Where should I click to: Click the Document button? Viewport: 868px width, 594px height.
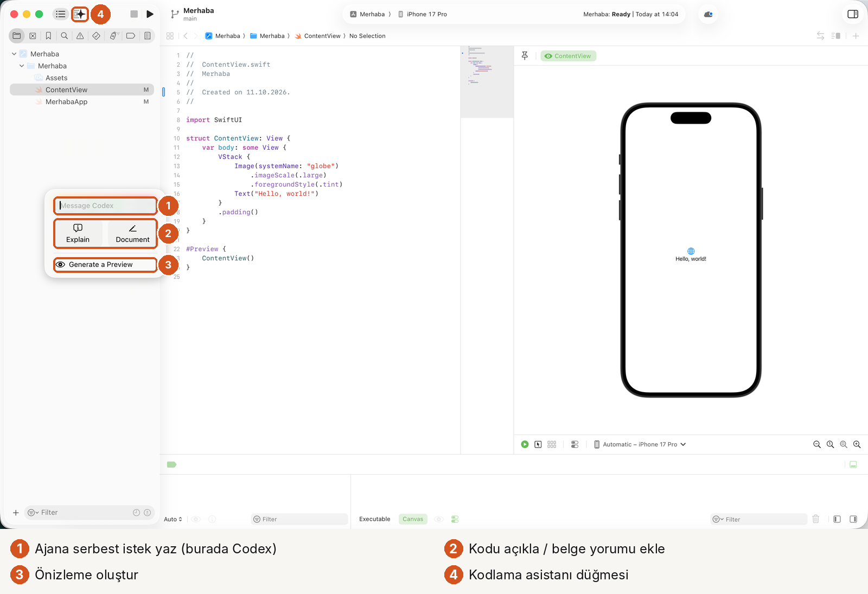click(132, 234)
